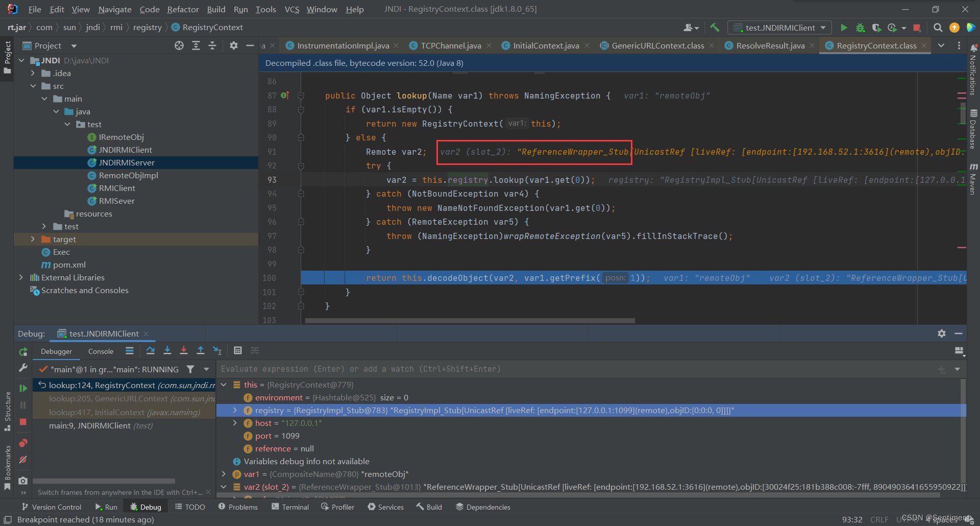Toggle View Breakpoints red circles icon

coord(23,443)
